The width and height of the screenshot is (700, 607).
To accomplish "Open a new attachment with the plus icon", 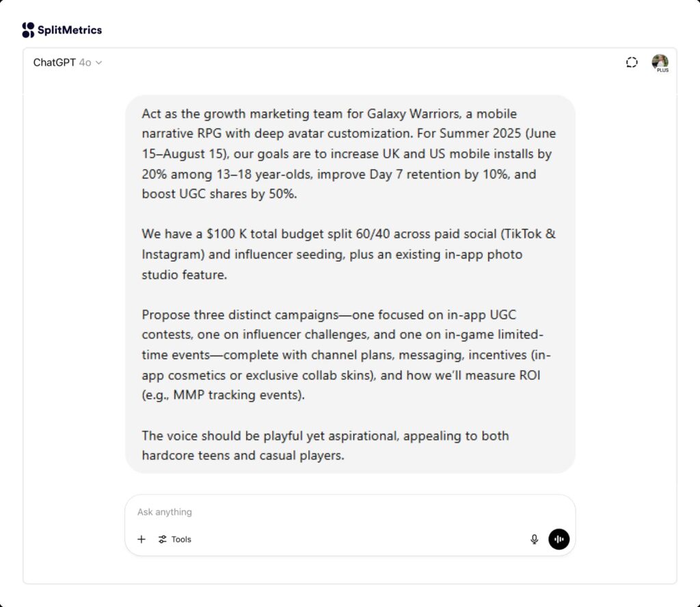I will 142,539.
